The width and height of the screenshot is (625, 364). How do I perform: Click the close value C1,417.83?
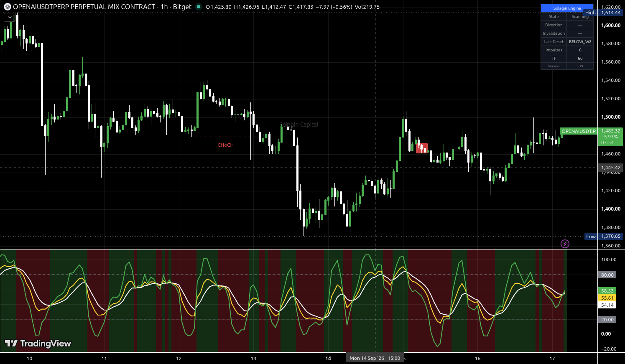click(x=301, y=7)
